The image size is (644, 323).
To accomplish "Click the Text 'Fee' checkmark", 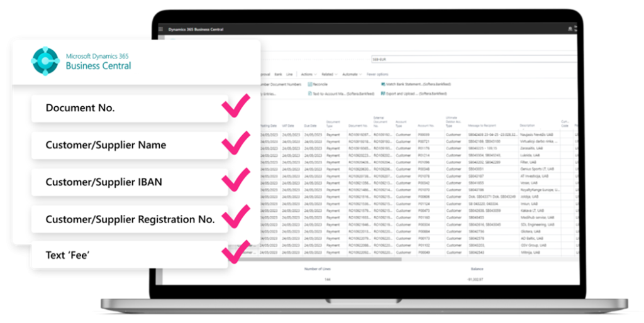I will pos(236,251).
